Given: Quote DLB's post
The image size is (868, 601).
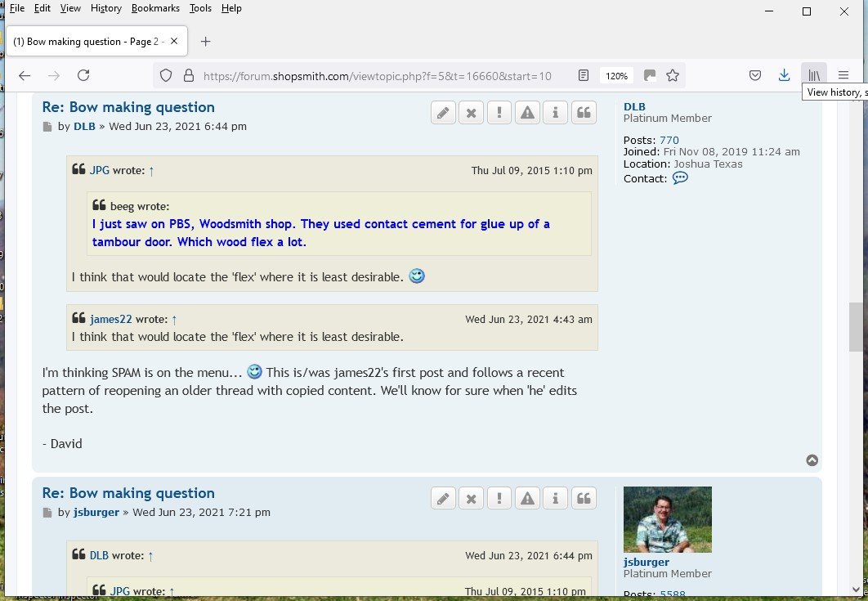Looking at the screenshot, I should click(584, 113).
